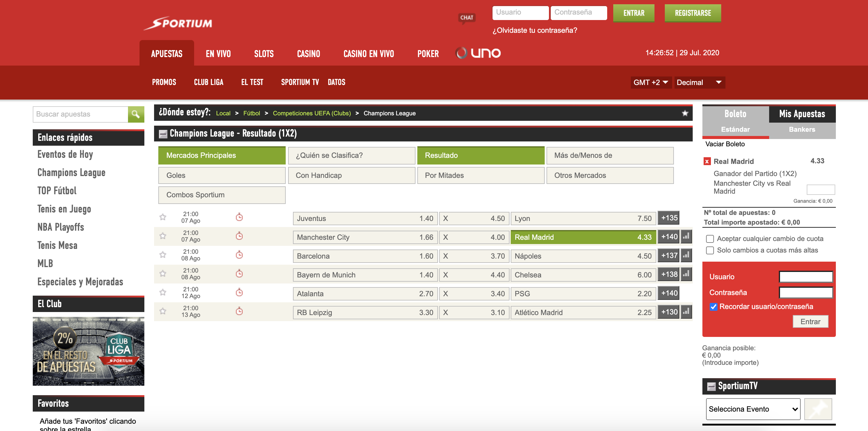868x431 pixels.
Task: Favorite the Bayern de Munich match star
Action: [163, 273]
